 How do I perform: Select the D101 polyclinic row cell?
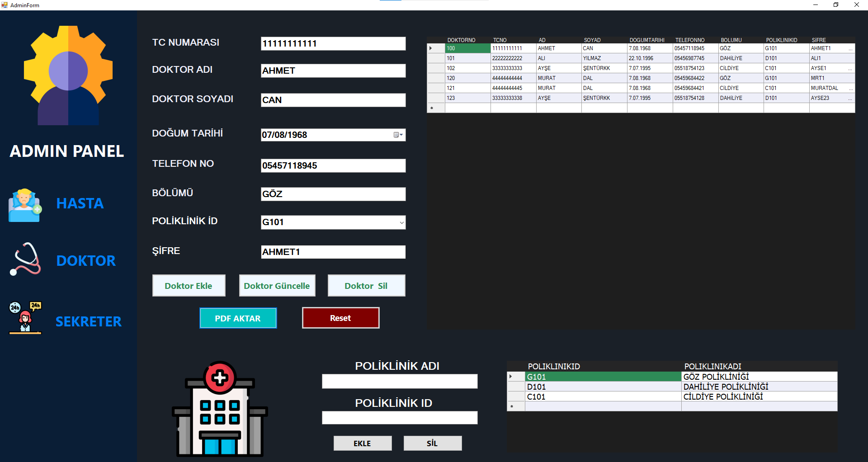604,387
